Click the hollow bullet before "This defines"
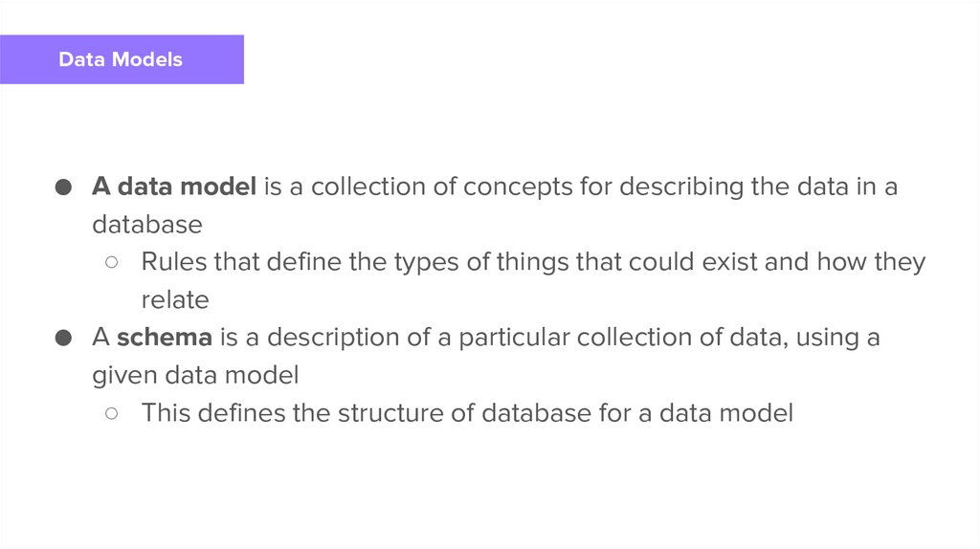This screenshot has height=549, width=980. [x=112, y=413]
